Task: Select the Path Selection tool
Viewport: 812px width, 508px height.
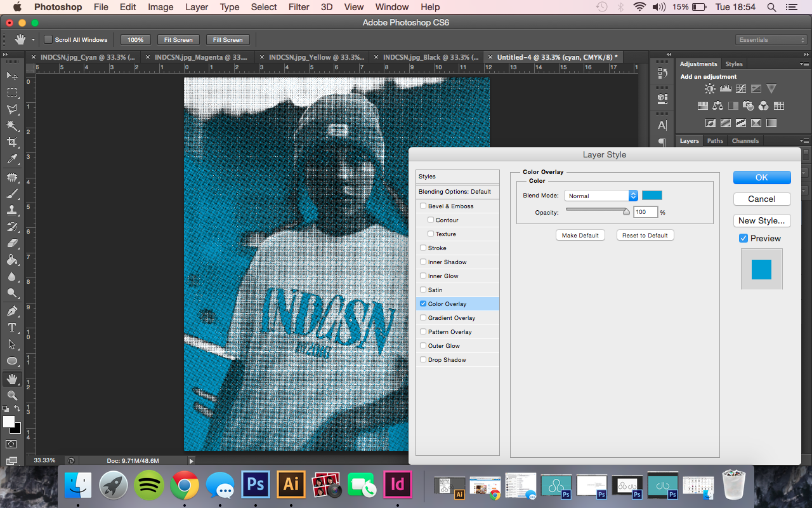Action: (x=12, y=344)
